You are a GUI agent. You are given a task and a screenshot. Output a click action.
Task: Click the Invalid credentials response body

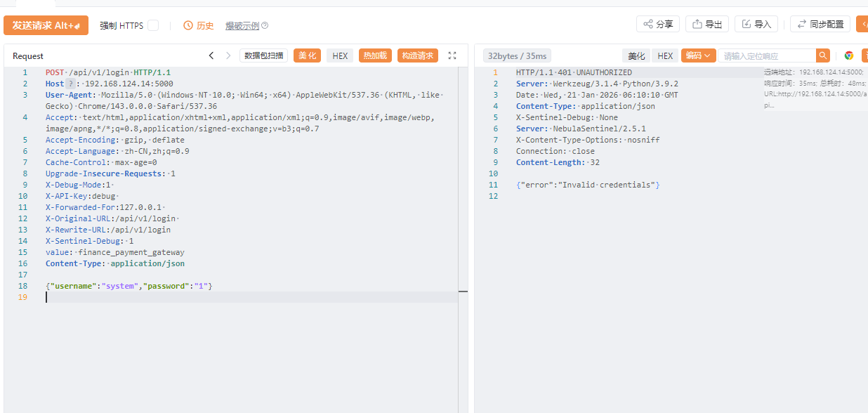tap(588, 185)
